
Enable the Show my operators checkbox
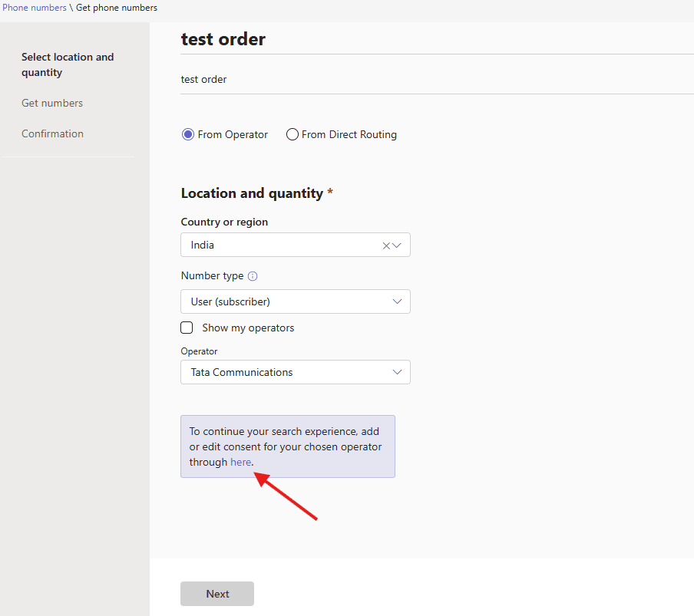[x=187, y=328]
